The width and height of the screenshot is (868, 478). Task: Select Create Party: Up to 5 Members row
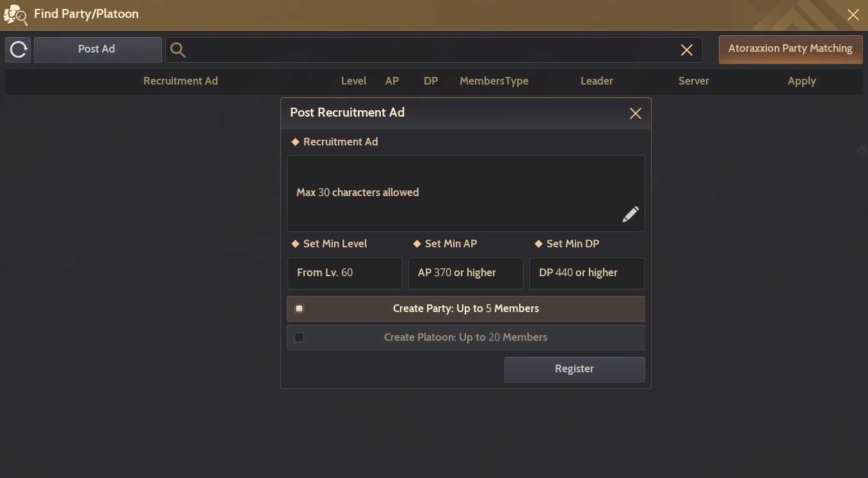[x=465, y=309]
